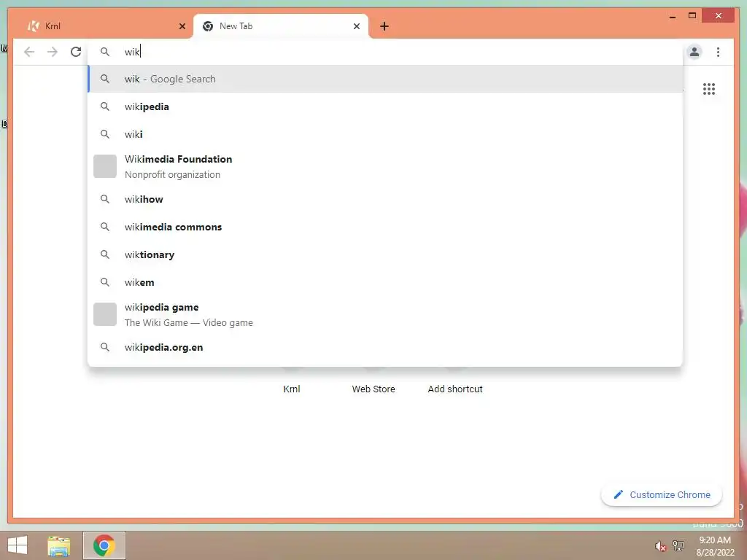
Task: Click wikipedia game suggestion thumbnail
Action: (105, 314)
